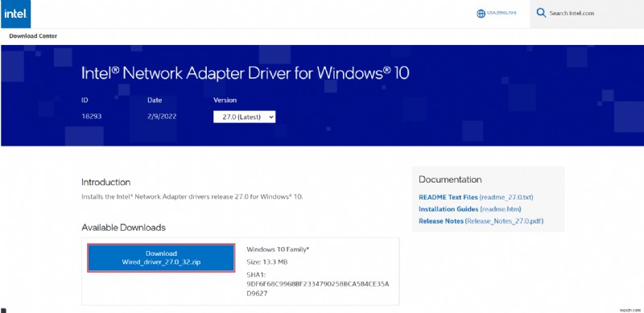The height and width of the screenshot is (313, 644).
Task: Open Download Center breadcrumb link
Action: tap(33, 36)
